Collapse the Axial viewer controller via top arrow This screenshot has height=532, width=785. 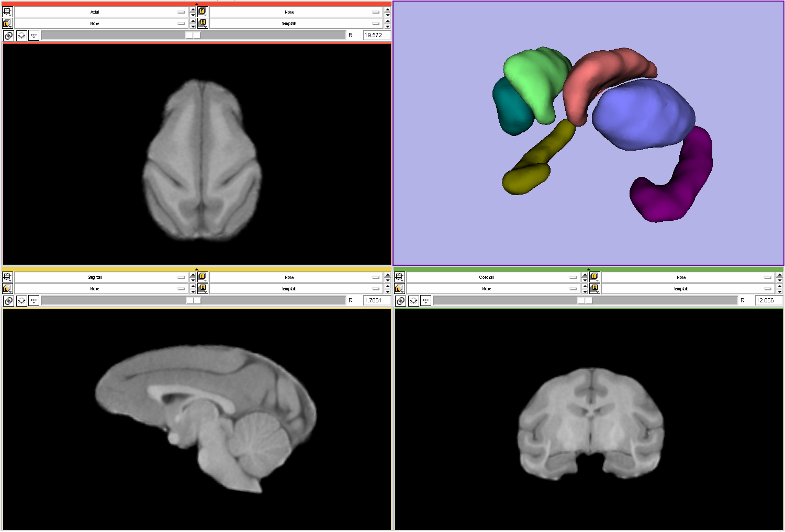197,4
